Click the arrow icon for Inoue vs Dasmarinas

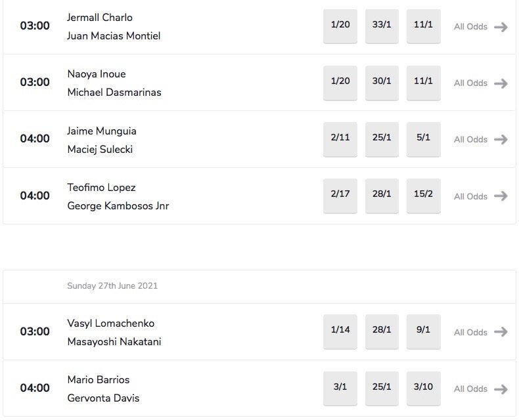(x=501, y=83)
